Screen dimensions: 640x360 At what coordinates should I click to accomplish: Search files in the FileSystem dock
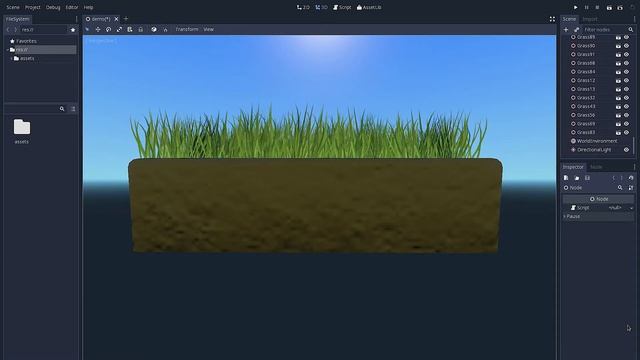pyautogui.click(x=62, y=109)
